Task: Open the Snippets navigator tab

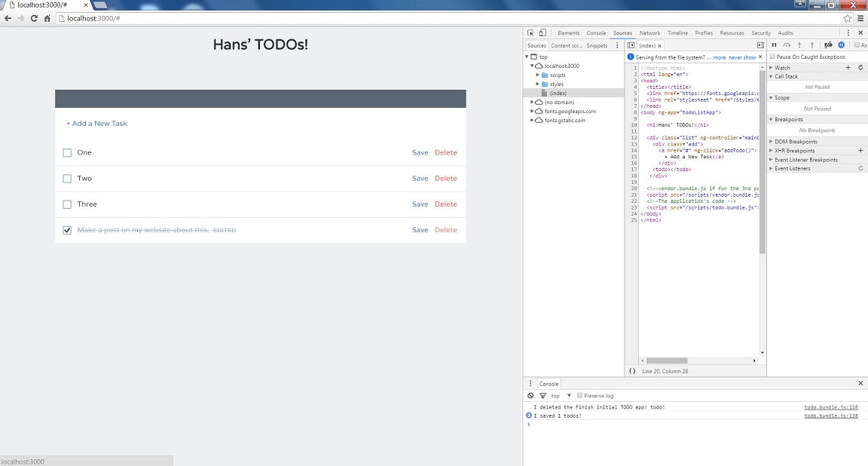Action: tap(597, 45)
